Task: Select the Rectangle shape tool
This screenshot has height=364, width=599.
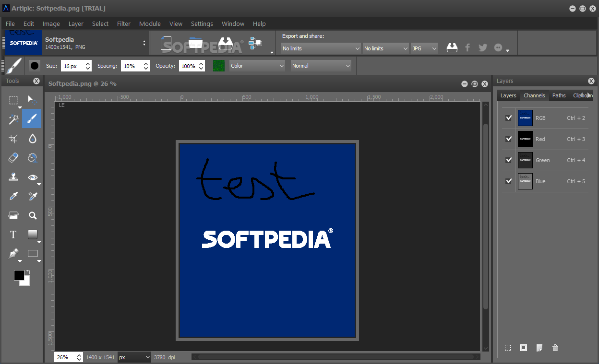Action: pyautogui.click(x=32, y=254)
